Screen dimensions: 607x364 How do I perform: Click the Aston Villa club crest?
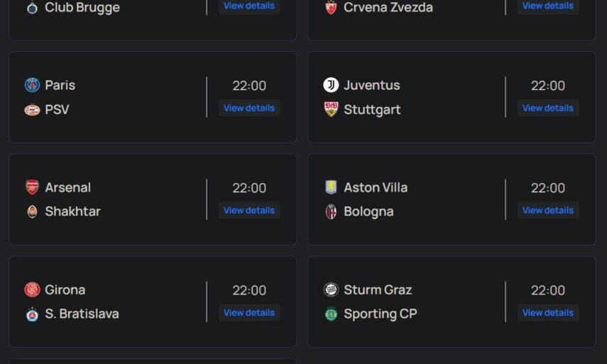[x=331, y=187]
